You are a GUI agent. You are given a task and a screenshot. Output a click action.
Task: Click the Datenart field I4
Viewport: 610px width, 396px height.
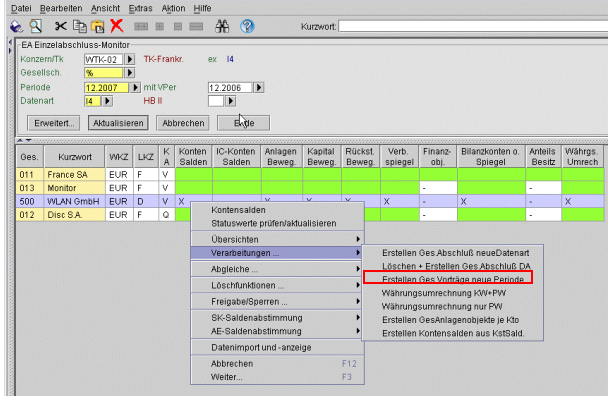click(x=93, y=101)
